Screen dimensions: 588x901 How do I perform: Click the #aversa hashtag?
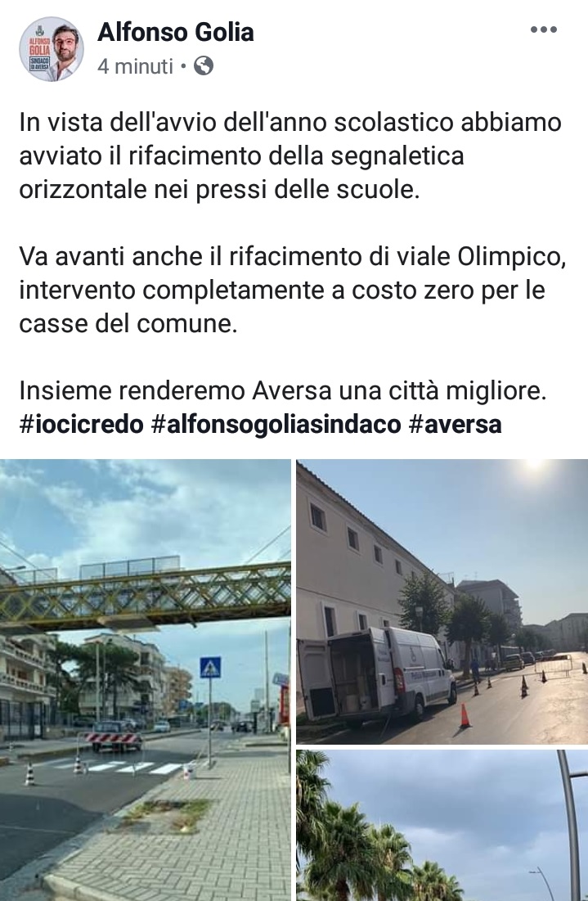pyautogui.click(x=455, y=425)
